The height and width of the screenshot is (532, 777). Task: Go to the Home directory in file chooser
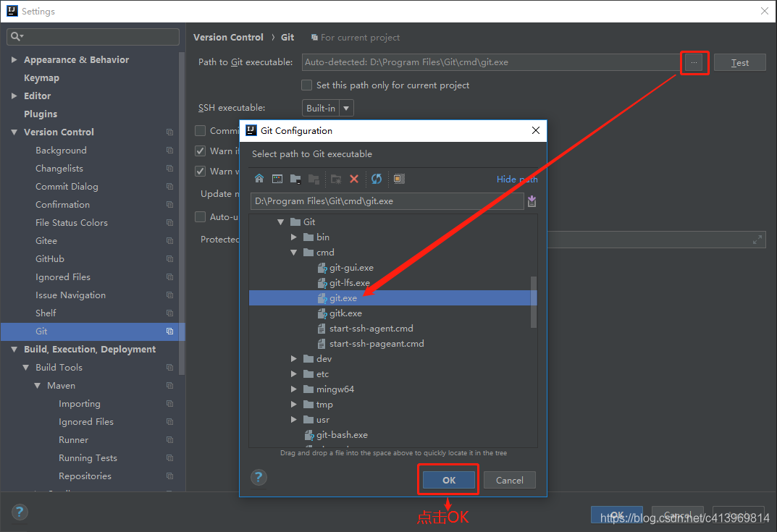point(259,179)
